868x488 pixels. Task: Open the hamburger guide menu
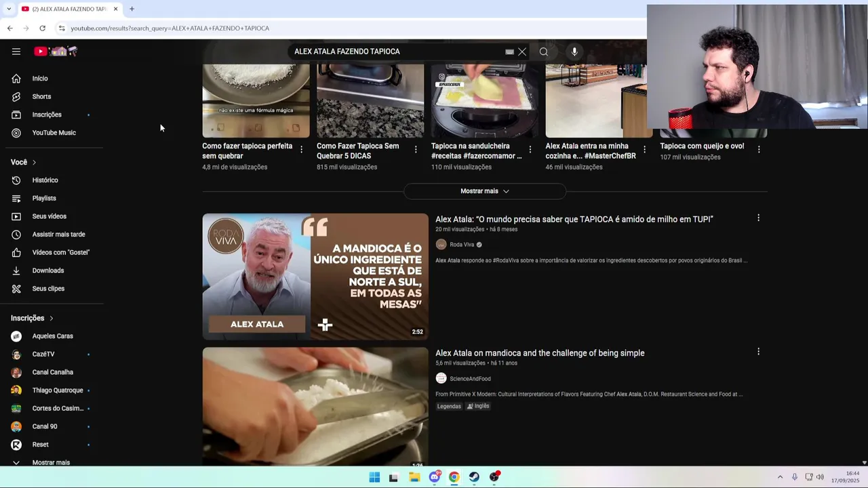click(16, 52)
